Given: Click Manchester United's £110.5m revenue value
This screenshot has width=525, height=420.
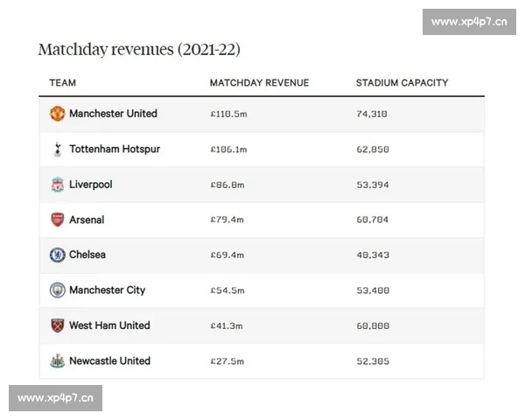Looking at the screenshot, I should tap(229, 114).
